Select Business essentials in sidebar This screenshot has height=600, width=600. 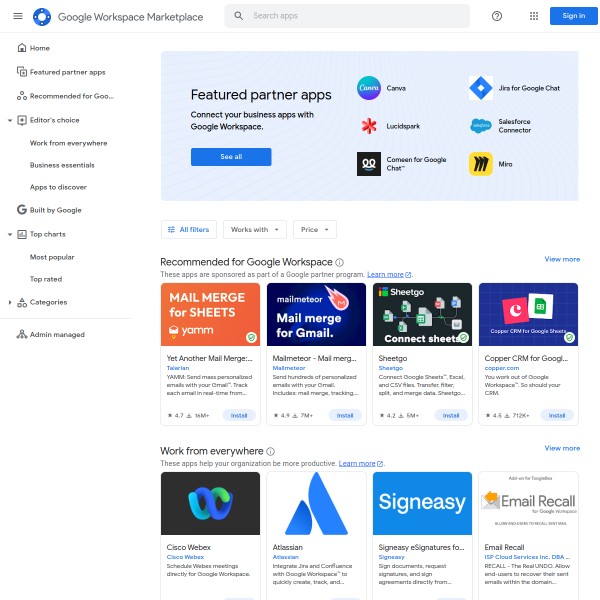(x=62, y=165)
